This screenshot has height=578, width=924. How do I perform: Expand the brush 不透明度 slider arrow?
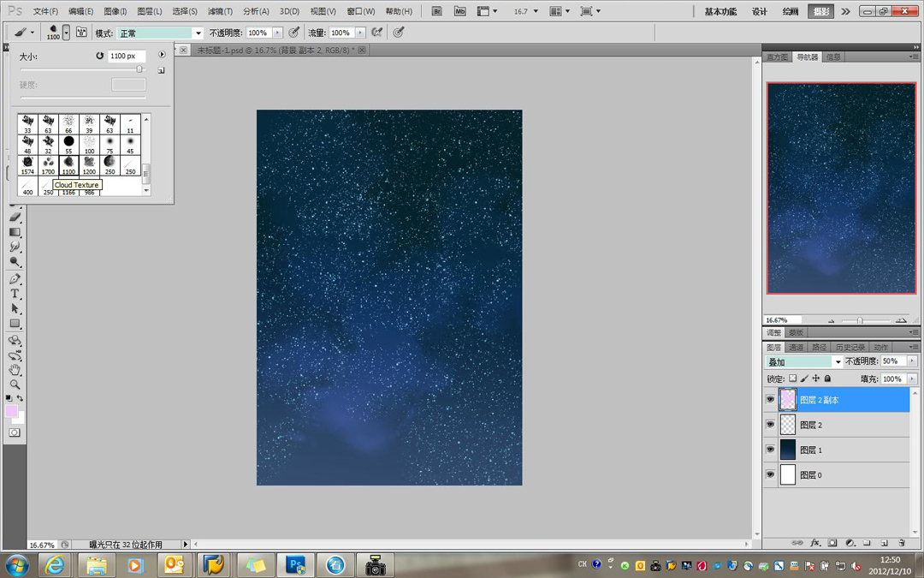277,33
